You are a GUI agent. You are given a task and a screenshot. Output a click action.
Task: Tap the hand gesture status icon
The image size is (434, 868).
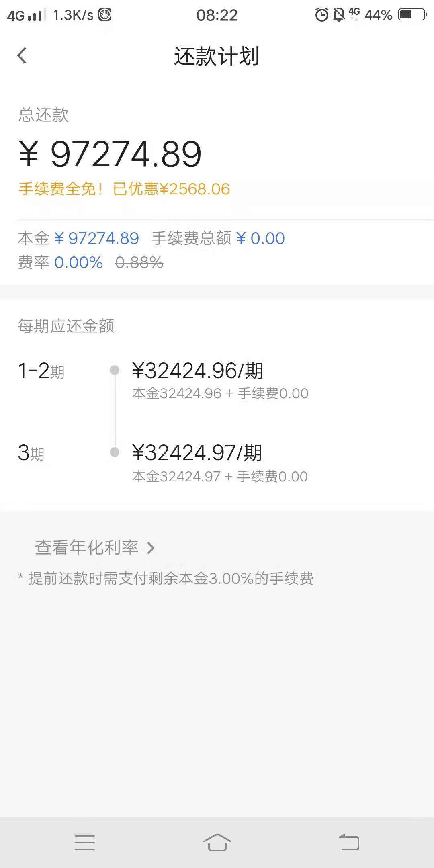(105, 15)
